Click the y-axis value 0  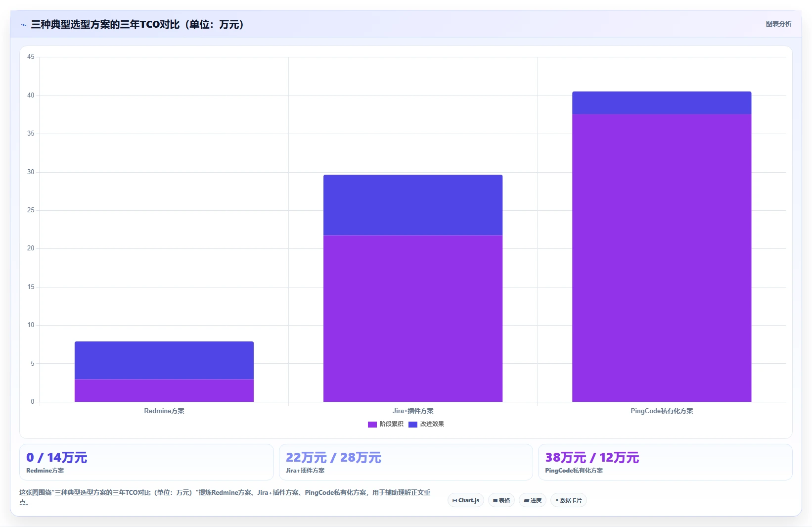coord(33,402)
